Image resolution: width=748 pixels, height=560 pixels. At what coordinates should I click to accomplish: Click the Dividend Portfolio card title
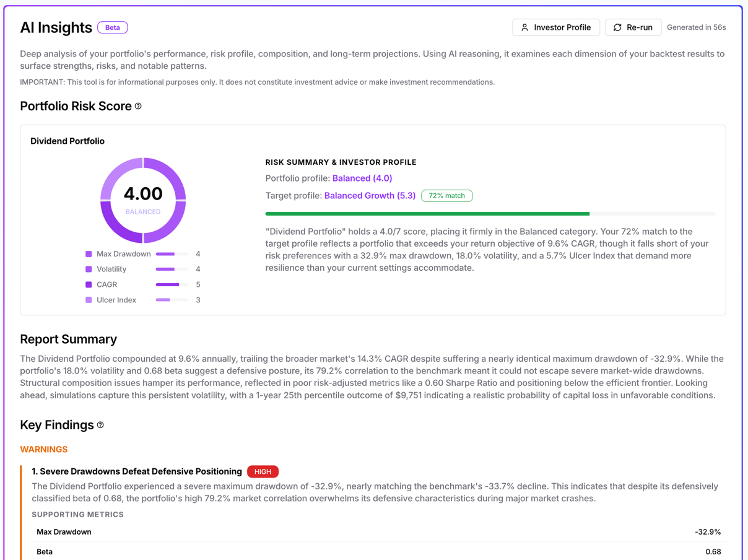67,141
